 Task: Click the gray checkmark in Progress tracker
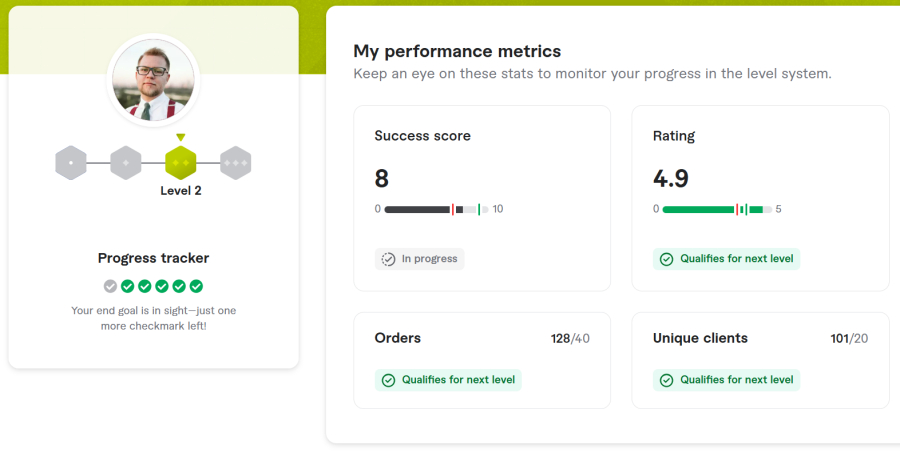(110, 286)
